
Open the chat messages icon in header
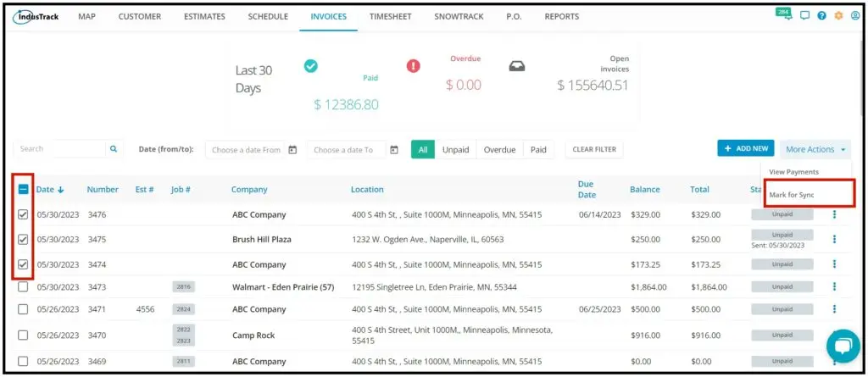[x=805, y=16]
